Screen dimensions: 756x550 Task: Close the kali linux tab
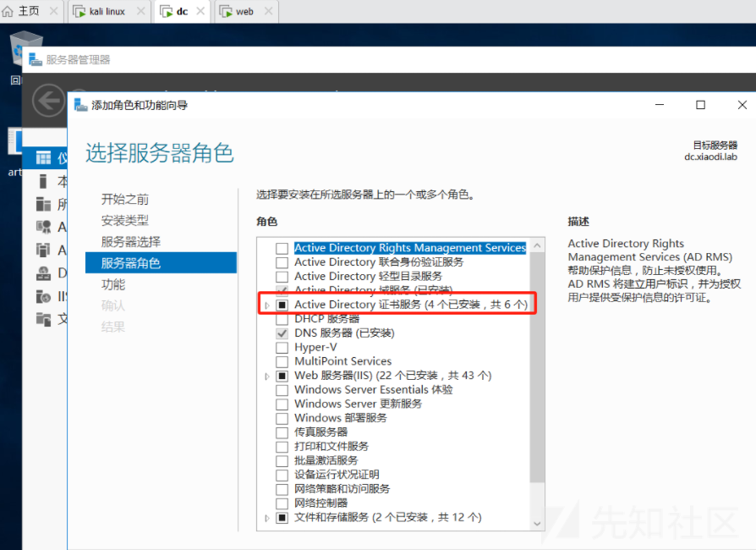(140, 11)
